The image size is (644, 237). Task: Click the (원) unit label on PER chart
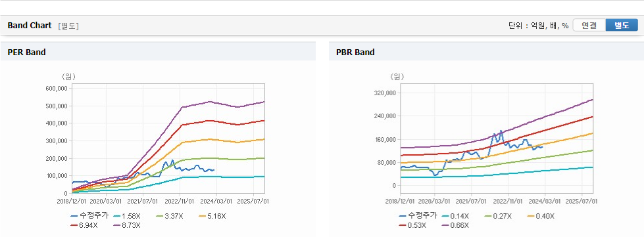point(68,76)
